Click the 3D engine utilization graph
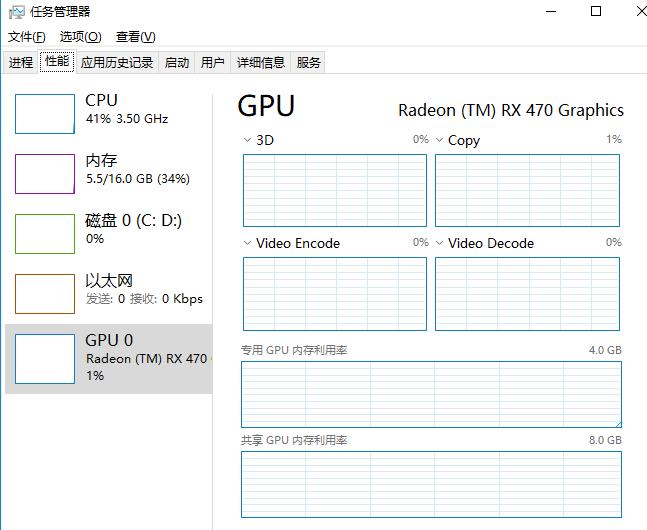The height and width of the screenshot is (530, 647). [335, 190]
